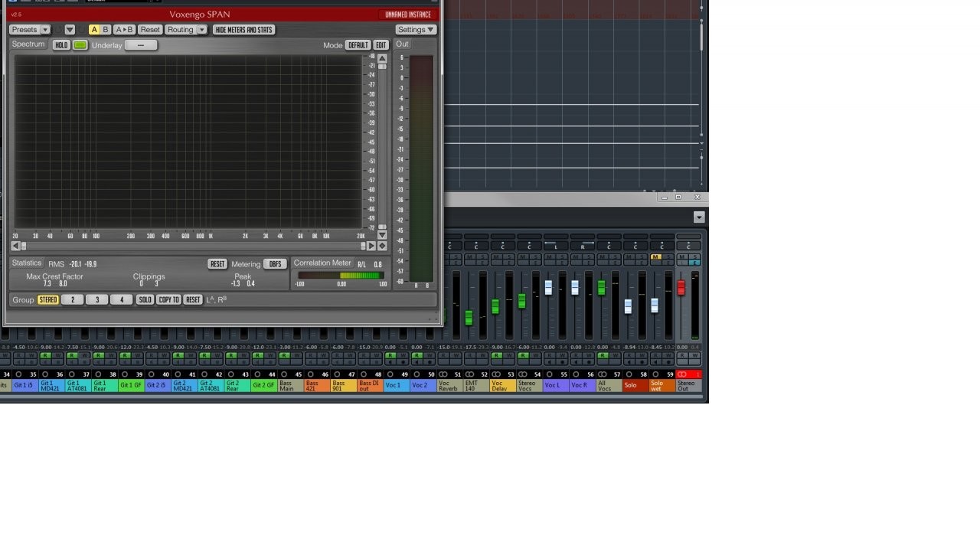Select group 4
The image size is (980, 552).
tap(121, 300)
